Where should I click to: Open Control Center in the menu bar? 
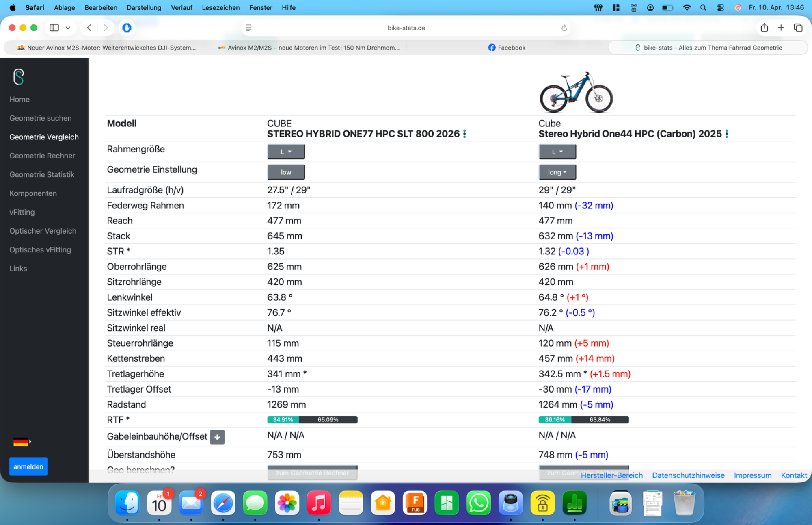721,7
